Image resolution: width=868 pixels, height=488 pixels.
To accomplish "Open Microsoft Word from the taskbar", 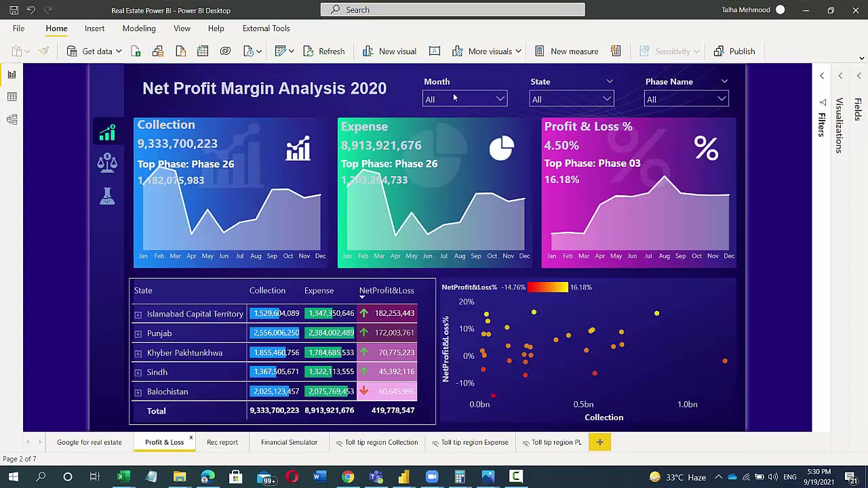I will coord(318,477).
